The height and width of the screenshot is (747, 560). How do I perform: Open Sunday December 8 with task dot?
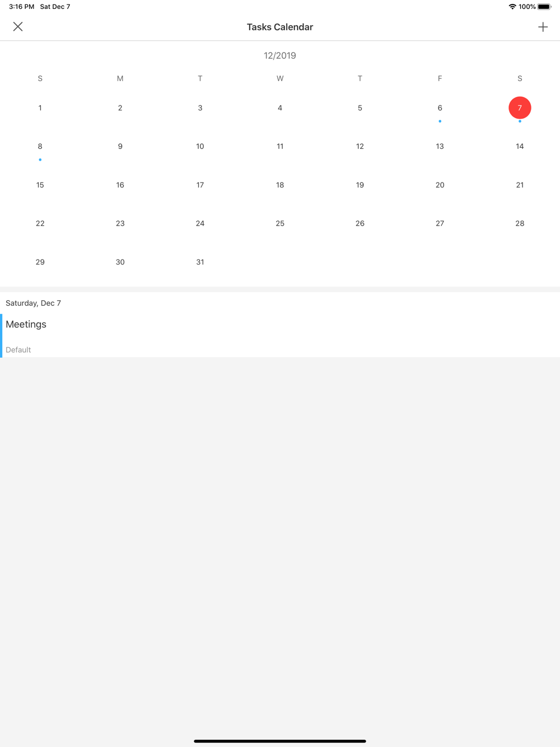click(x=40, y=147)
